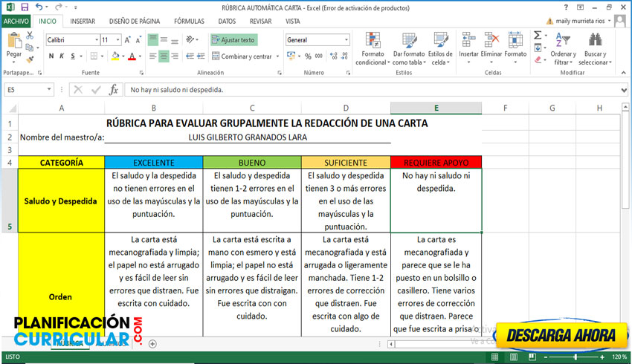This screenshot has height=364, width=632.
Task: Open Formato condicional menu
Action: coord(373,48)
